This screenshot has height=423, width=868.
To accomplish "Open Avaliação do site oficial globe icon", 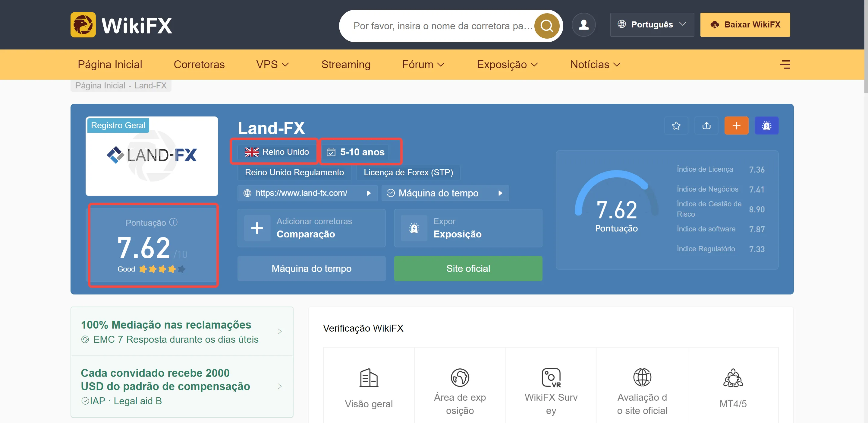I will pyautogui.click(x=642, y=377).
